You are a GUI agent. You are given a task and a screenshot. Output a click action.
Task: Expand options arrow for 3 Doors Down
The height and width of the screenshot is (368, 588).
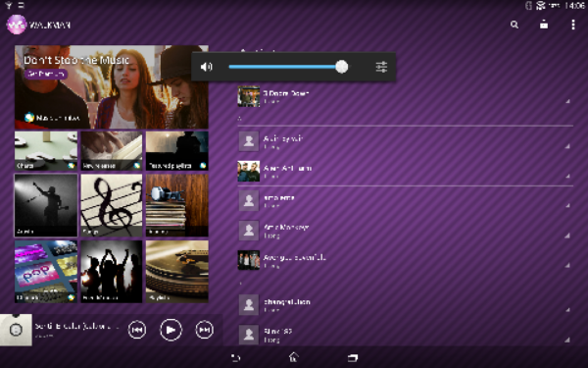coord(567,101)
